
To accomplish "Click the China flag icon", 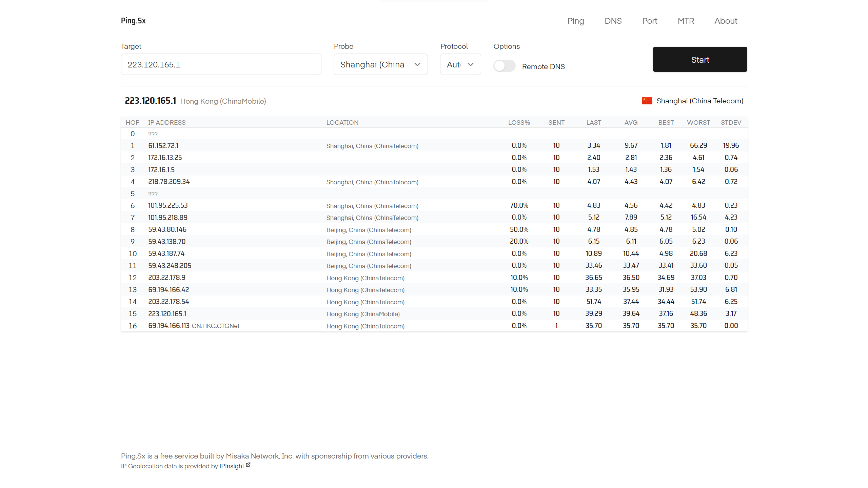I will pyautogui.click(x=647, y=101).
